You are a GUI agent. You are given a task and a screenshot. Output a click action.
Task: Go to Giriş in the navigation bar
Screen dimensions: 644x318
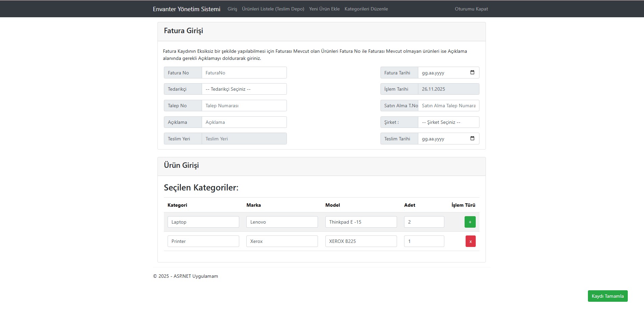232,9
